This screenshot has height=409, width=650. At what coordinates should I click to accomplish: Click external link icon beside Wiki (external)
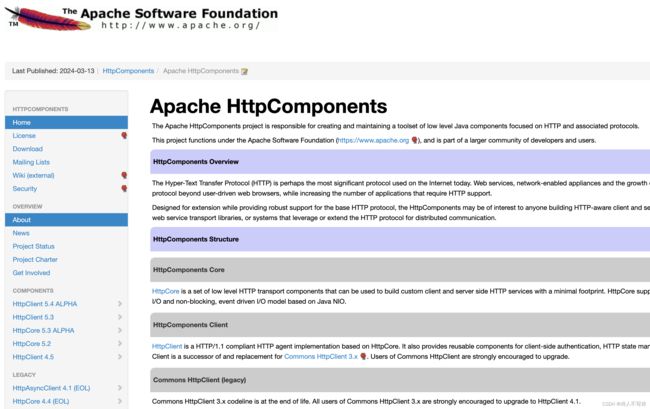coord(124,175)
